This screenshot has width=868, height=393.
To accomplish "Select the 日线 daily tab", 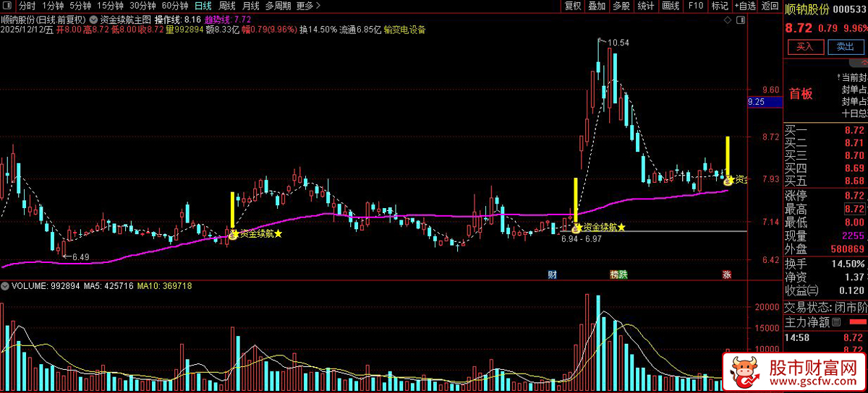I will point(203,6).
